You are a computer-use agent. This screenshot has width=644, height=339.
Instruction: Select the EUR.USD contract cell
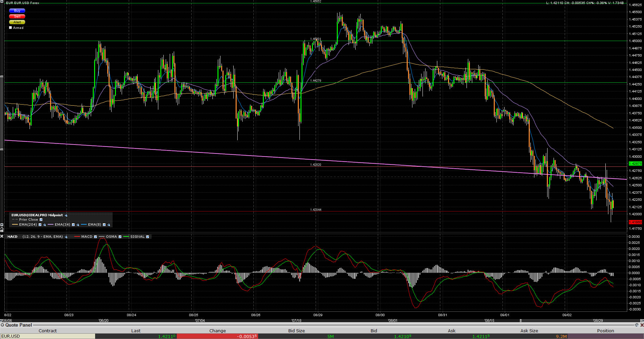[48, 336]
